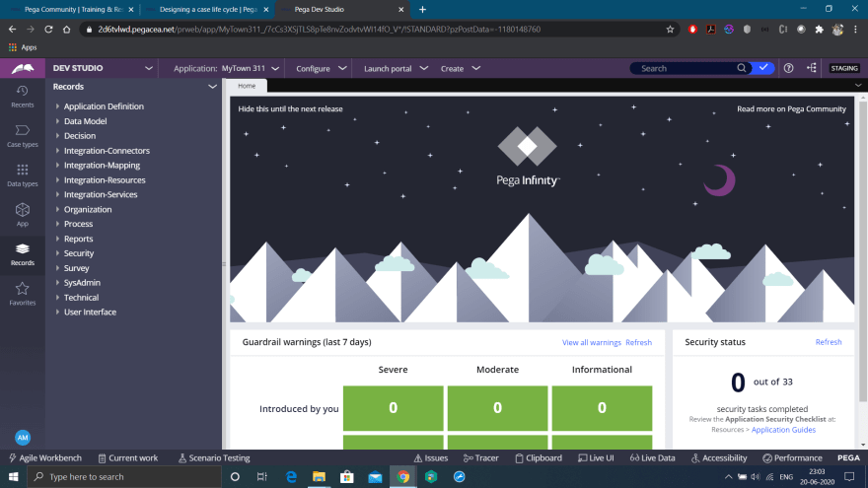Open Data types sidebar icon
868x488 pixels.
(x=22, y=175)
